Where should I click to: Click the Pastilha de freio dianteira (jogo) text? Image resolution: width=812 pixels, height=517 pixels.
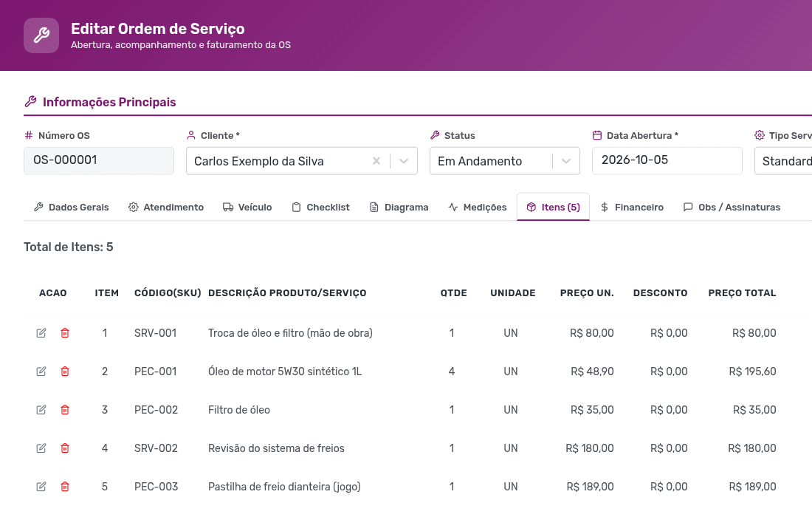pos(284,487)
